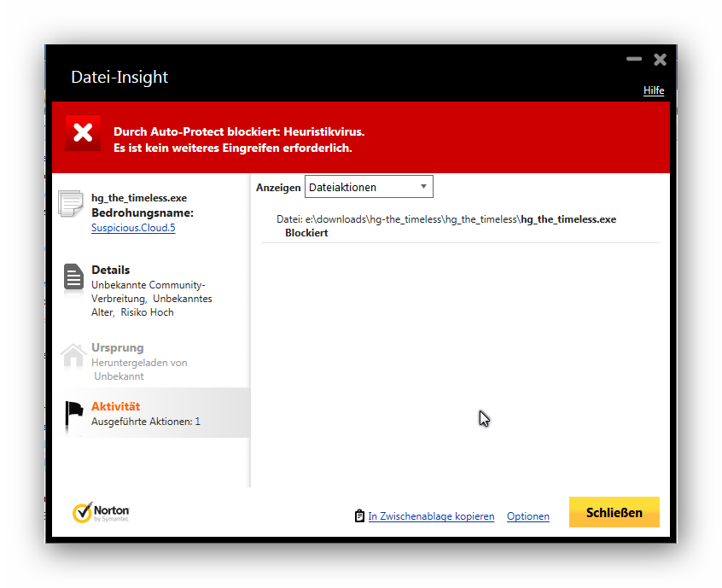Click the file path e:\downloads\hg-the_timeless text
This screenshot has height=588, width=722.
[446, 219]
